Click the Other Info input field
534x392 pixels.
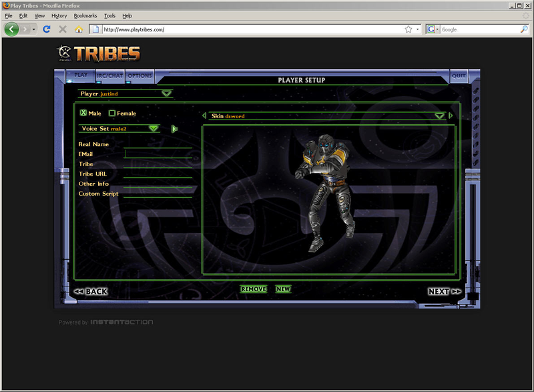coord(158,184)
